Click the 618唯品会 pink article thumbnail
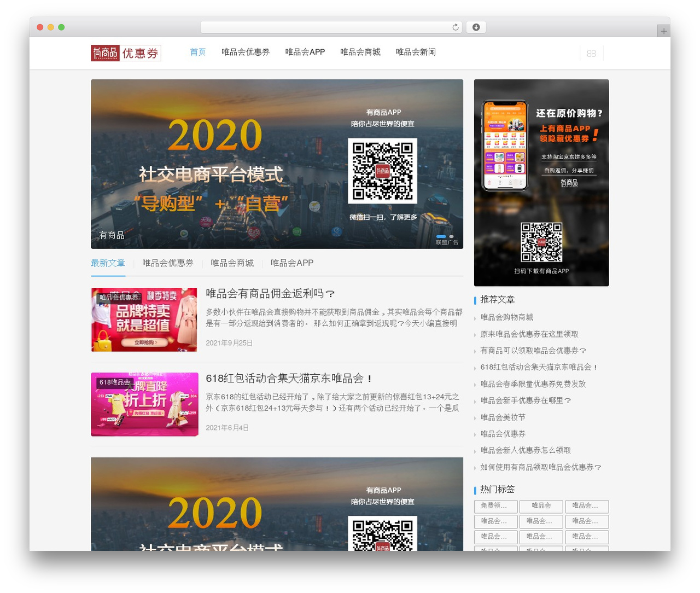The image size is (700, 593). (144, 404)
